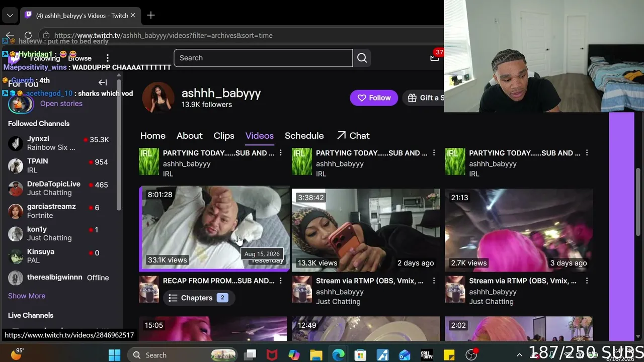The image size is (644, 362).
Task: Open File Explorer from the taskbar
Action: coord(316,355)
